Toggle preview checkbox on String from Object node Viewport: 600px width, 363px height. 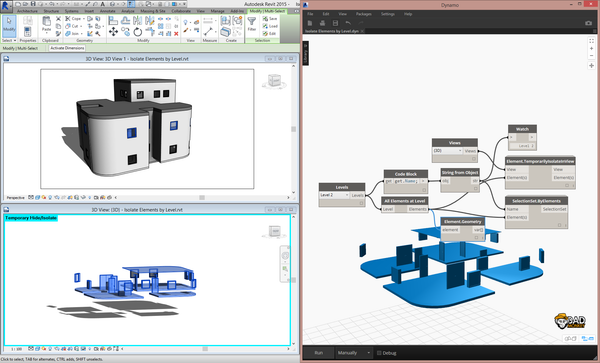click(x=476, y=189)
